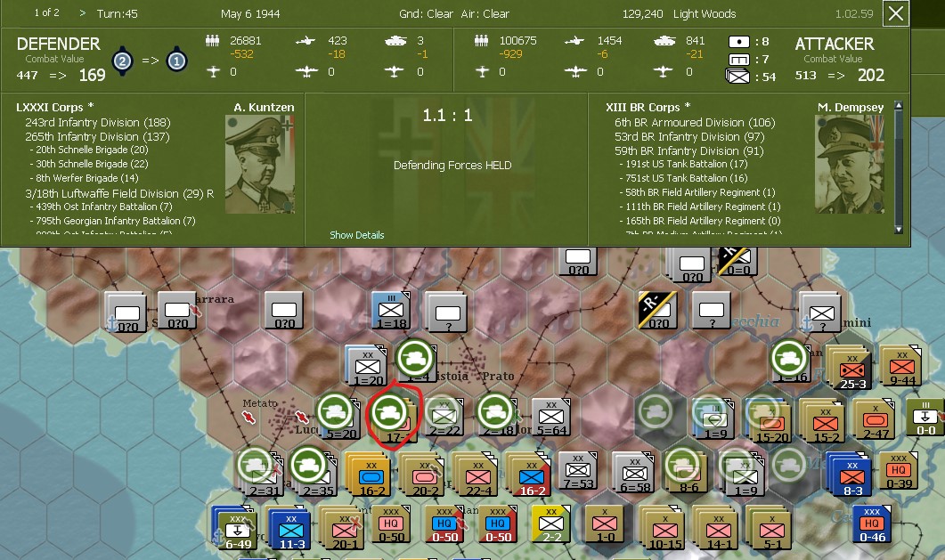This screenshot has height=560, width=945.
Task: Select the 2=31 unit counter
Action: pyautogui.click(x=261, y=474)
